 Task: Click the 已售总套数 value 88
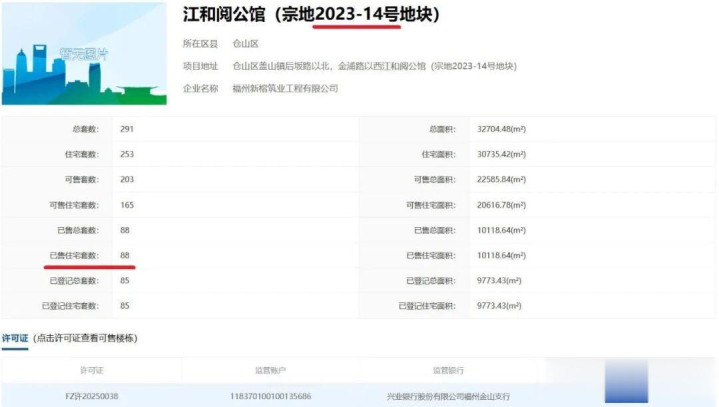tap(125, 230)
